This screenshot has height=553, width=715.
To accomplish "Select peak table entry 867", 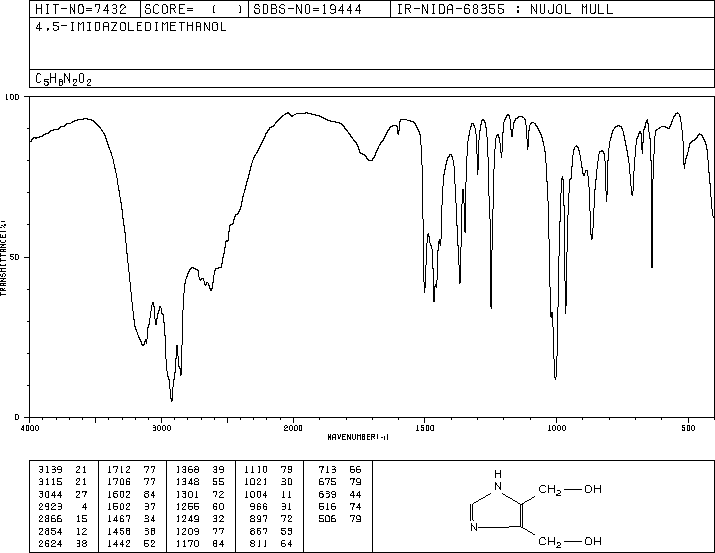I will click(x=259, y=531).
